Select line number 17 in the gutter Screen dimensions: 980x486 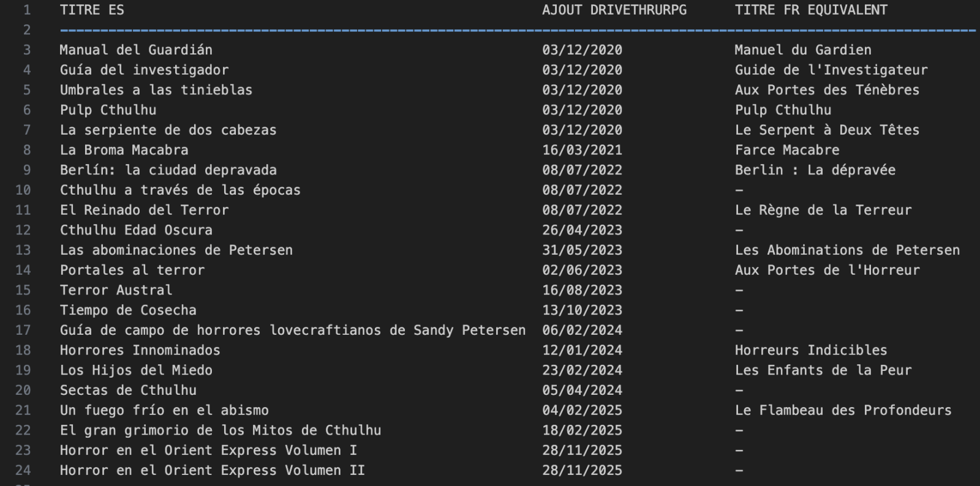click(x=23, y=330)
